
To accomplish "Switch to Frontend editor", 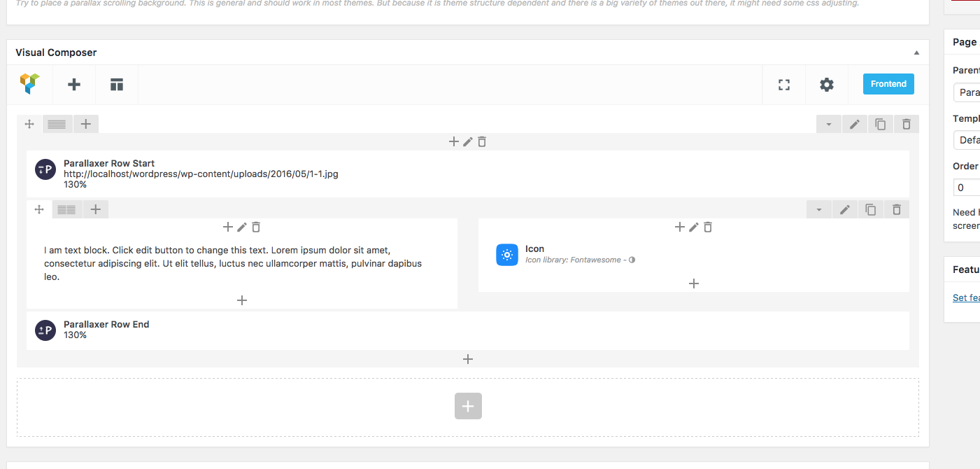I will pos(888,84).
